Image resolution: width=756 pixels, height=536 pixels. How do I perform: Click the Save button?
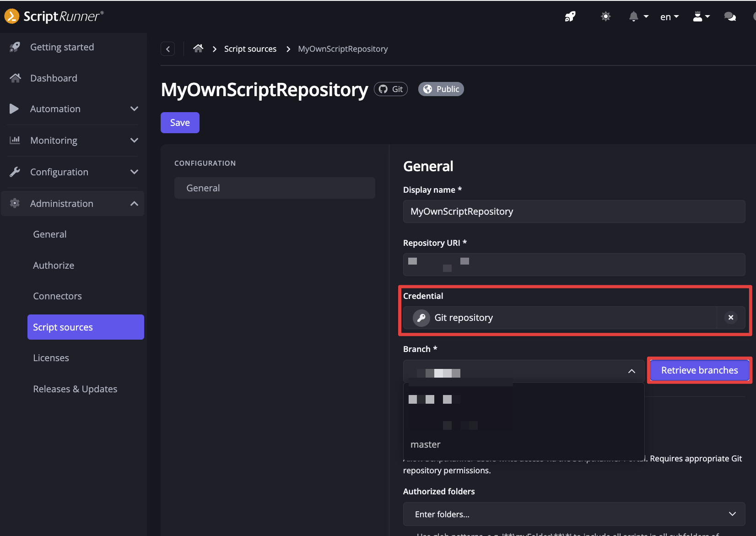(x=180, y=123)
